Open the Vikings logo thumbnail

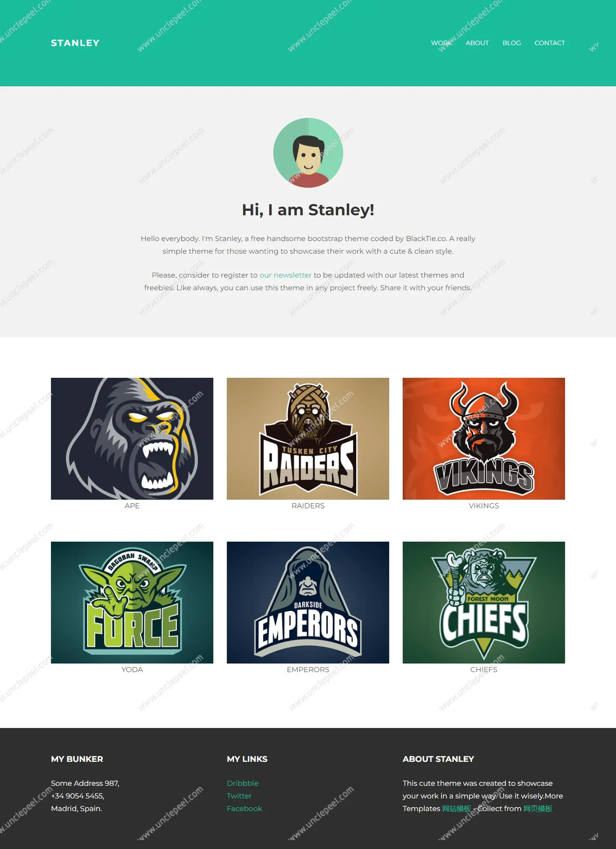tap(484, 439)
